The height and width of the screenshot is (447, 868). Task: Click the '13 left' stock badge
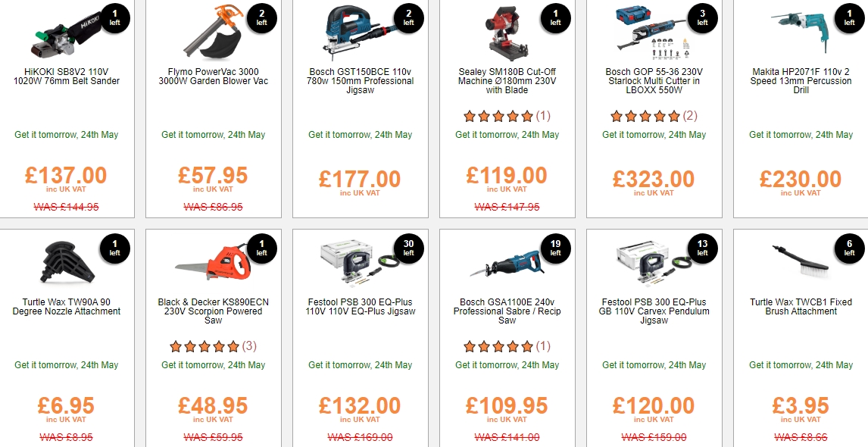pos(702,248)
